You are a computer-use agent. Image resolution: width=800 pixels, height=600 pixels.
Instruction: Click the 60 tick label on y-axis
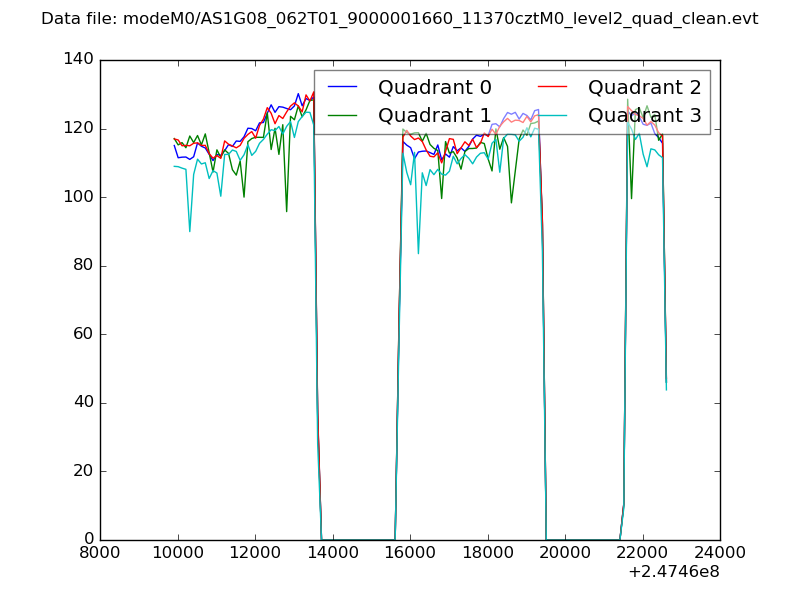pos(85,334)
